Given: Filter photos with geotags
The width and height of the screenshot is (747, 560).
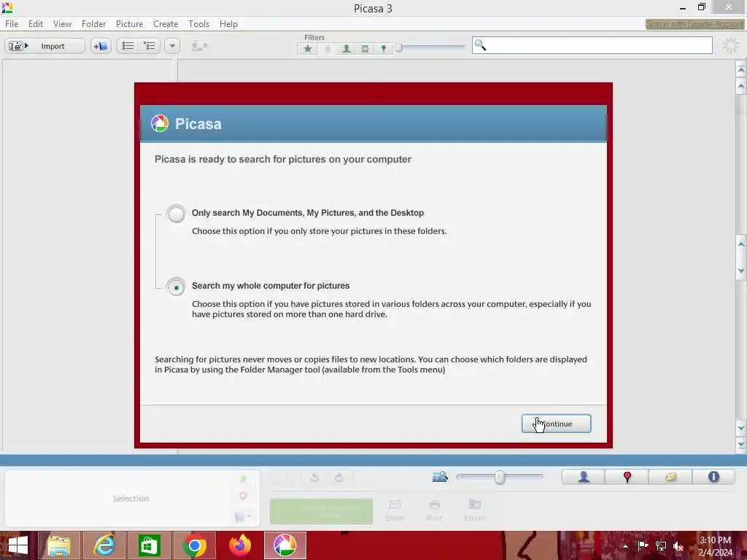Looking at the screenshot, I should 384,49.
